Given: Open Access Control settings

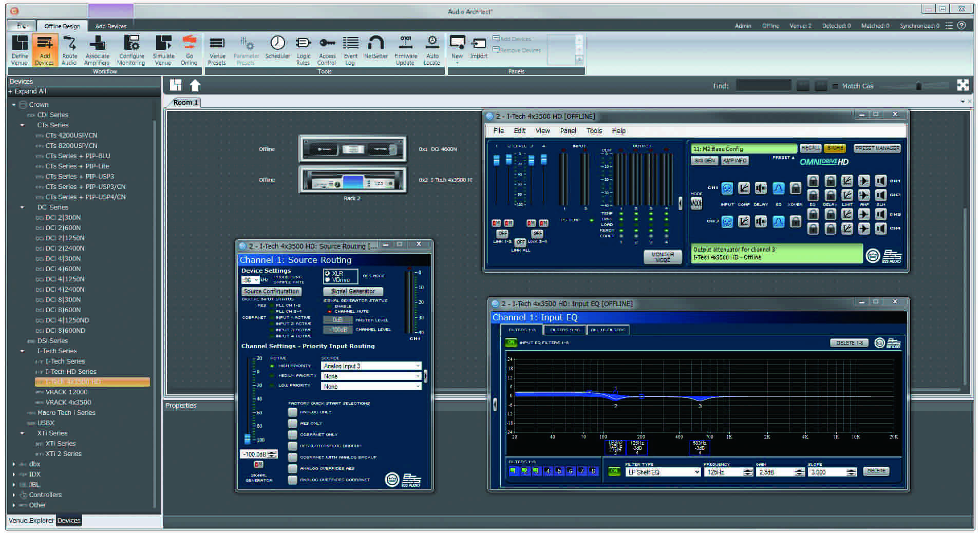Looking at the screenshot, I should click(327, 50).
